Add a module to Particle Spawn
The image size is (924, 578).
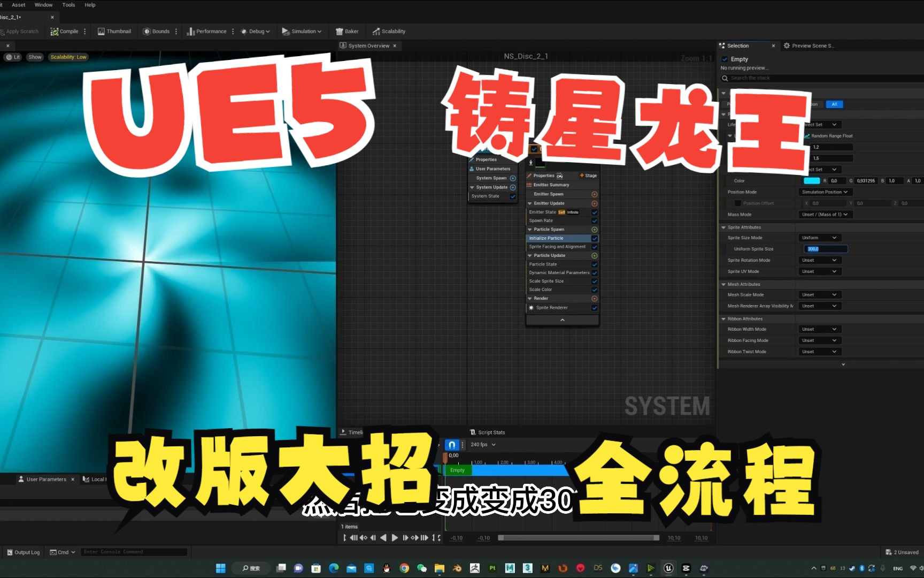tap(595, 230)
